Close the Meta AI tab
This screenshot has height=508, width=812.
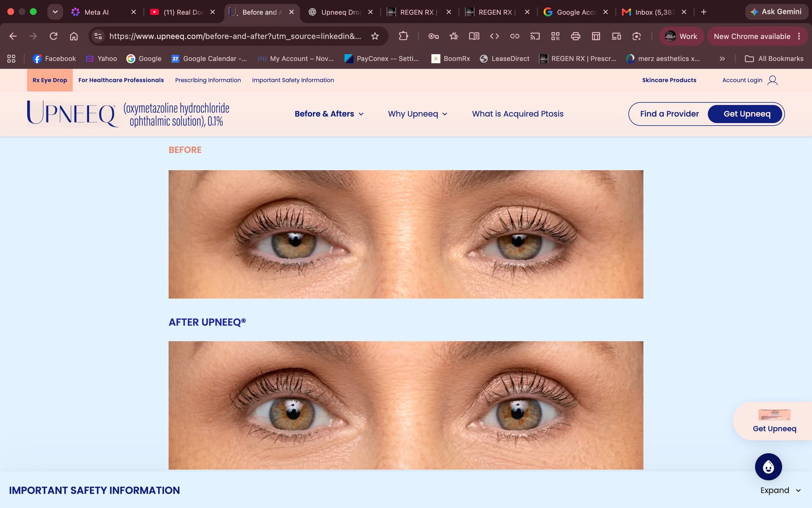[x=134, y=12]
